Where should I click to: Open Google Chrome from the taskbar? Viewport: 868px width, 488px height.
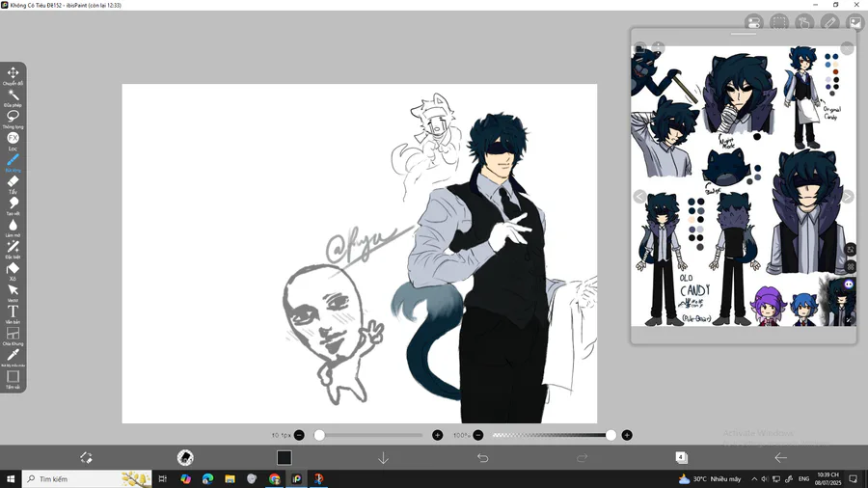pos(275,479)
